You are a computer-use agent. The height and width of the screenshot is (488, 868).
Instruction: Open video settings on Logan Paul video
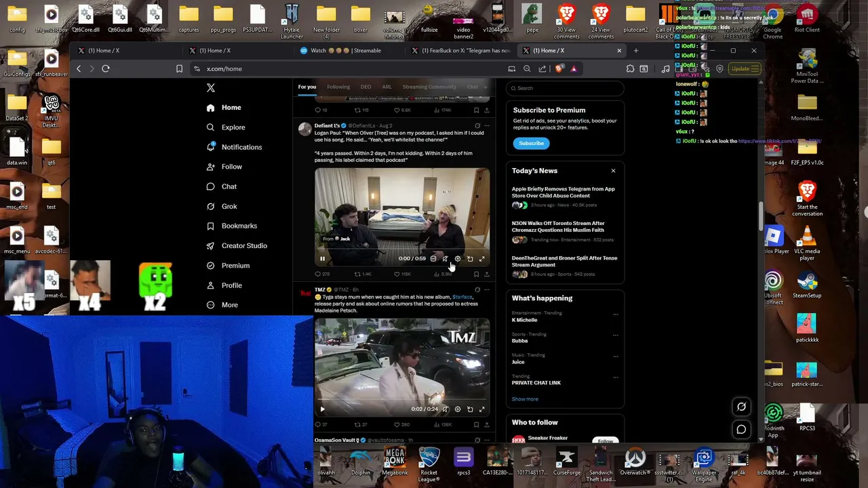[x=457, y=258]
